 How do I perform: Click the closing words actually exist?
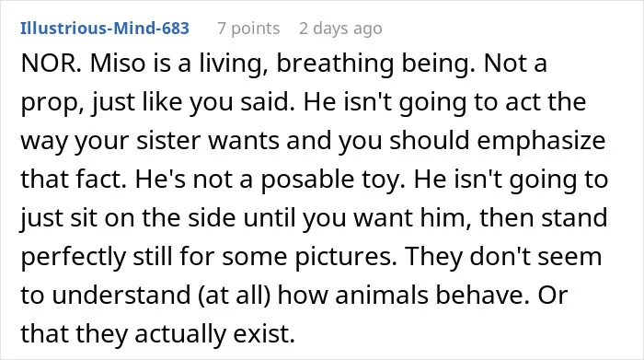214,334
